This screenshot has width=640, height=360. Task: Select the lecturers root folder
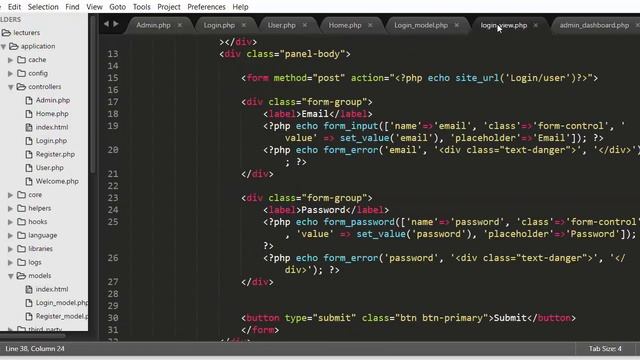click(27, 33)
